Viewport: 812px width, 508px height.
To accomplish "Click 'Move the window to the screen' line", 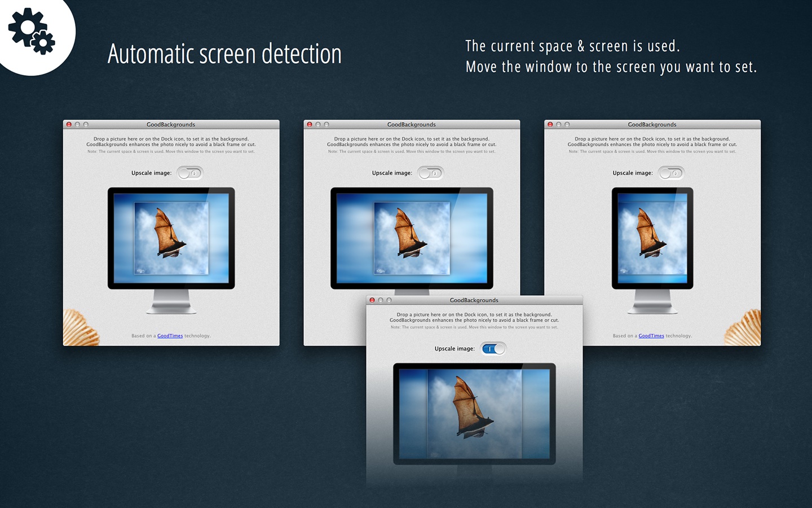I will pyautogui.click(x=611, y=67).
